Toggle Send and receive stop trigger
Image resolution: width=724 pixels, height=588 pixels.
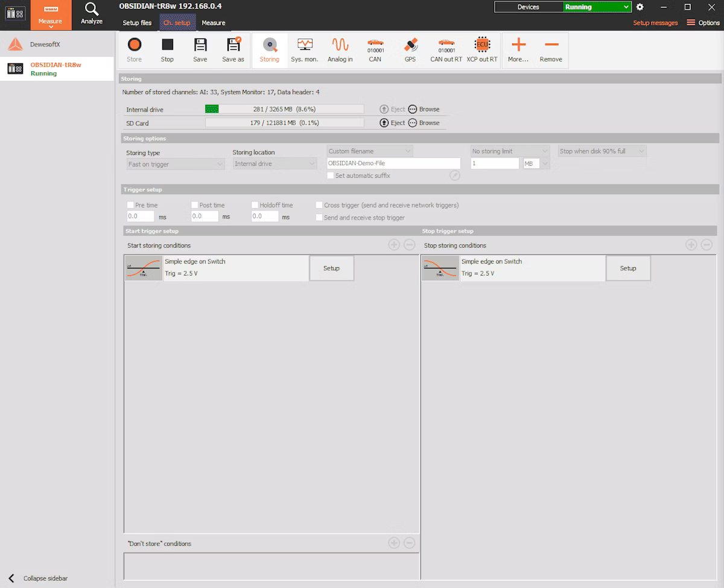click(319, 218)
